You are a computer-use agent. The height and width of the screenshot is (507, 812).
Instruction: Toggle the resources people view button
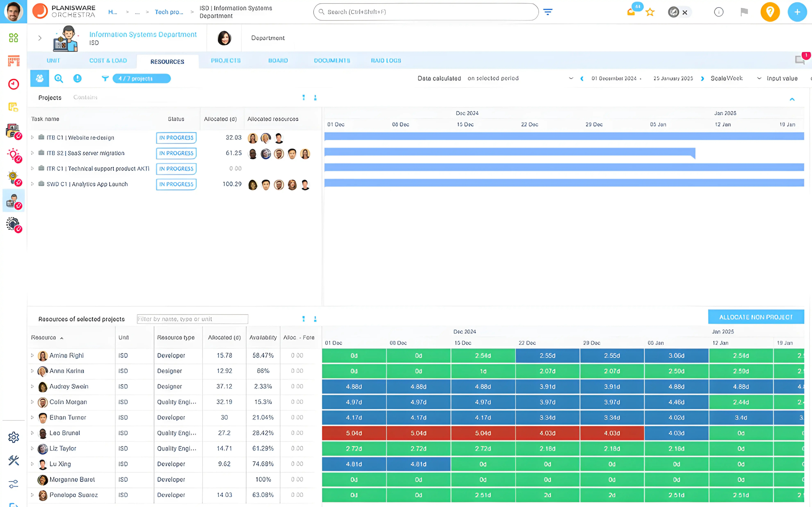point(40,78)
